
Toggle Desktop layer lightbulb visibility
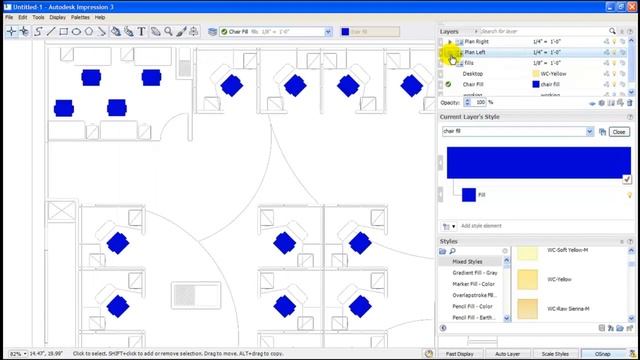click(x=614, y=73)
